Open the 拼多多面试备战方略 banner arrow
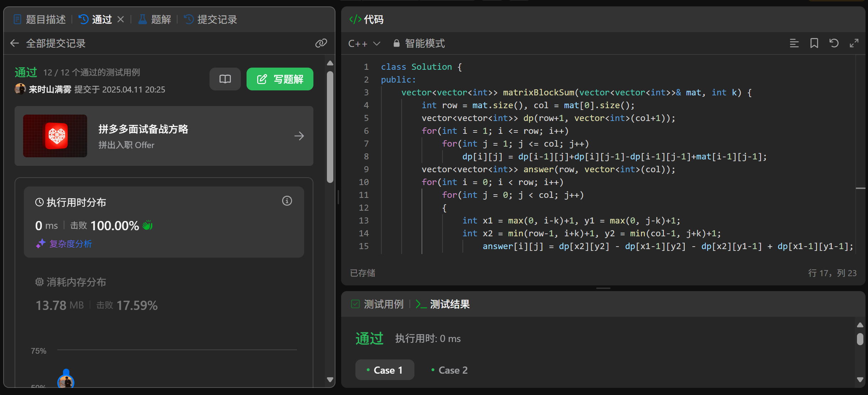868x395 pixels. pyautogui.click(x=299, y=136)
